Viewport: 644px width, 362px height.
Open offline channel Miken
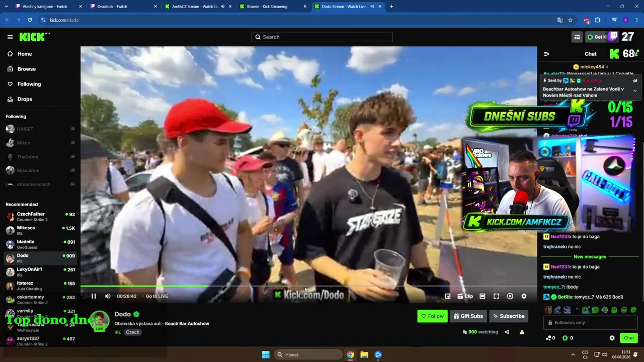40,143
